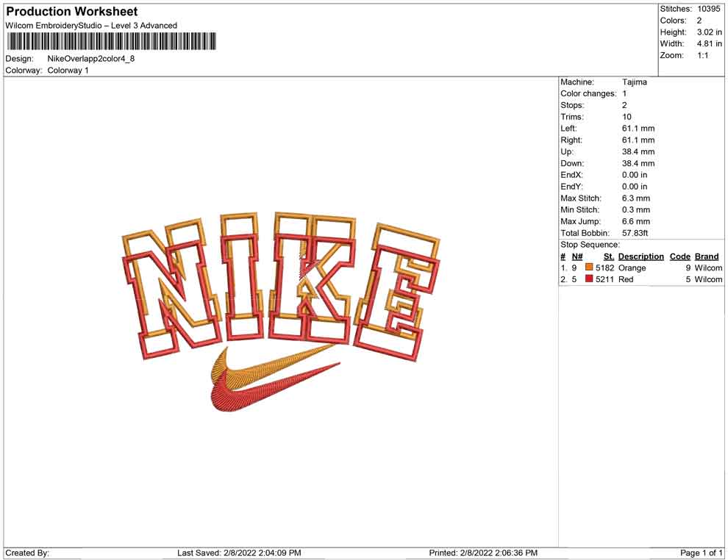
Task: Click the 'N#' column header
Action: [x=577, y=256]
